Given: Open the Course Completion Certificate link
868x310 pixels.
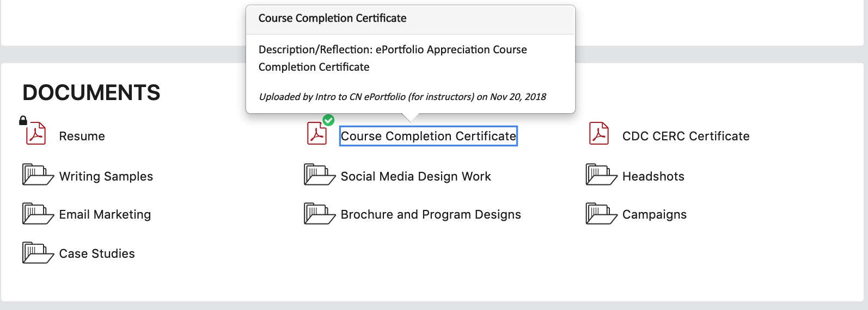Looking at the screenshot, I should point(429,136).
